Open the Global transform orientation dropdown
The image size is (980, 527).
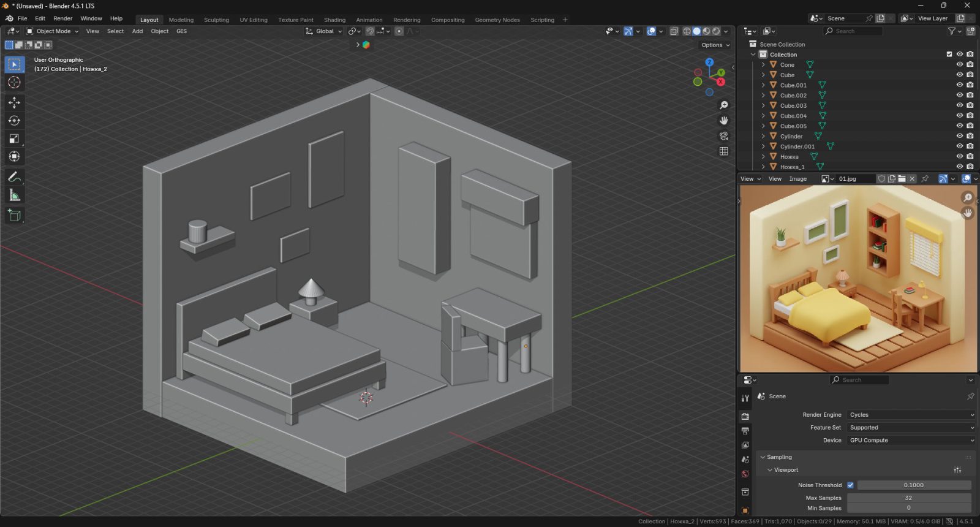(324, 31)
